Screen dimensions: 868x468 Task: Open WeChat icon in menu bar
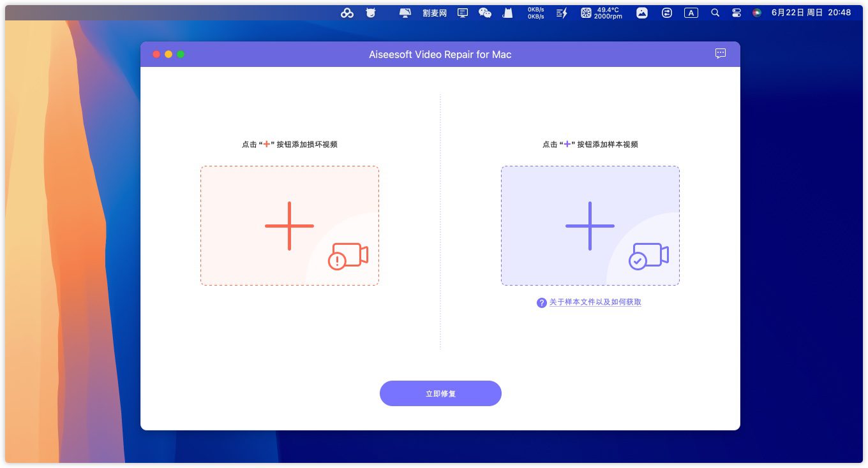[x=485, y=13]
